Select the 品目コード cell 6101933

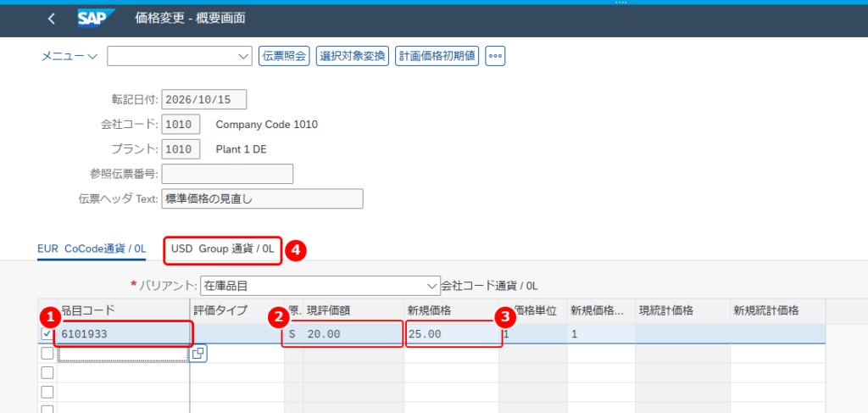[123, 334]
